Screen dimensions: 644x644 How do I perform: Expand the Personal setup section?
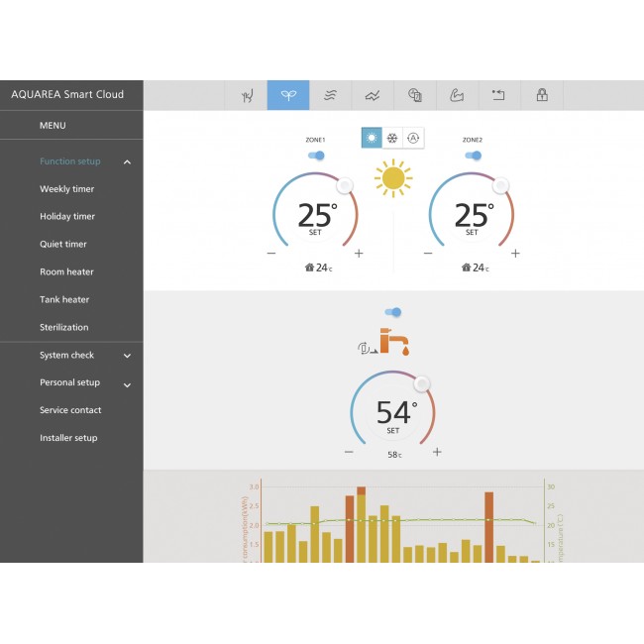click(x=127, y=383)
